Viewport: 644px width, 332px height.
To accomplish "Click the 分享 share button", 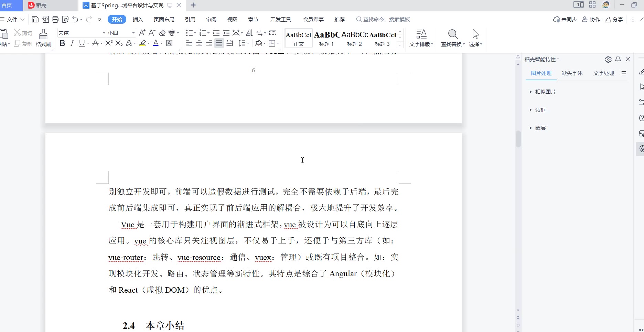I will [x=614, y=19].
